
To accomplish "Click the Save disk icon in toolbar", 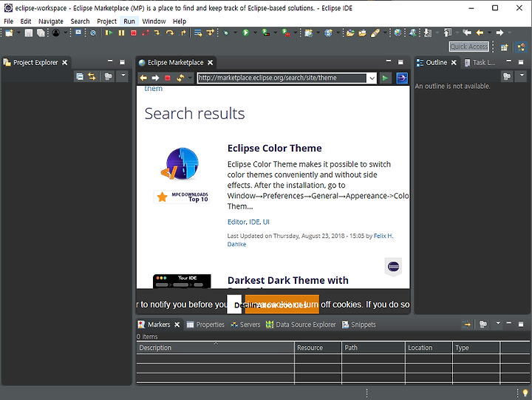I will (x=29, y=33).
